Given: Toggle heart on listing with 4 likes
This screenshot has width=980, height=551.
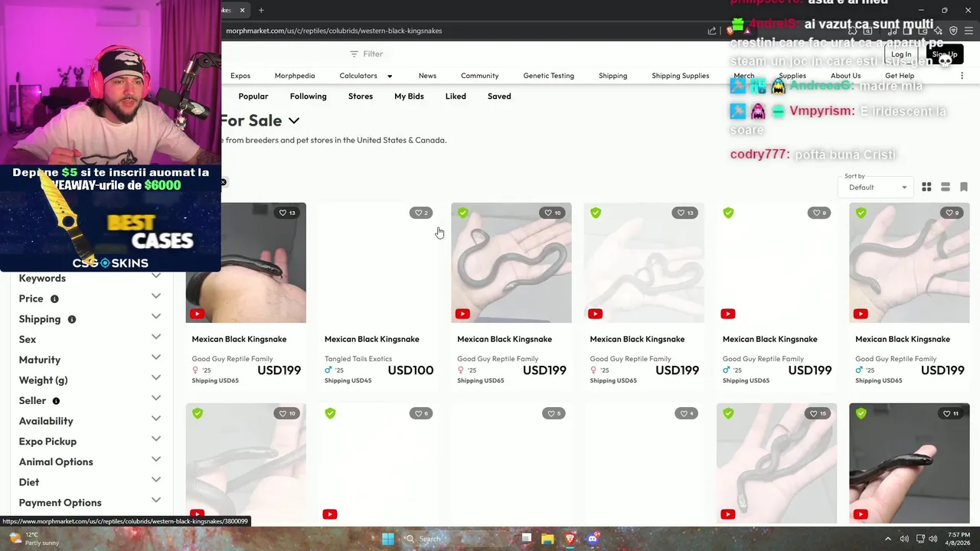Looking at the screenshot, I should (x=686, y=413).
